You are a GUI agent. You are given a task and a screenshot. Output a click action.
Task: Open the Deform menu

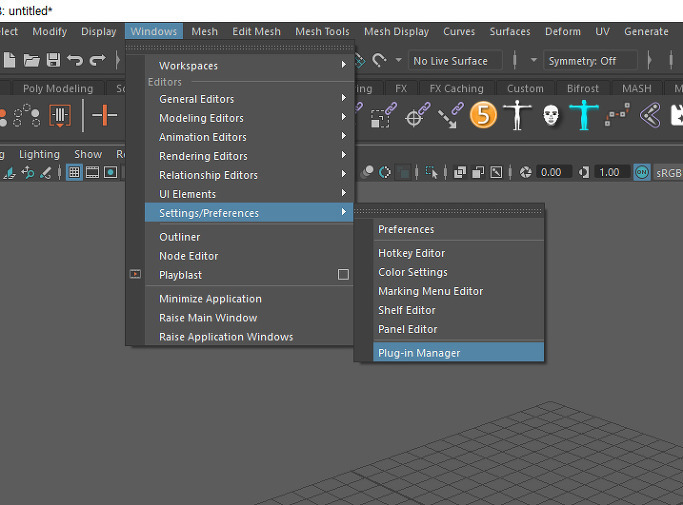tap(563, 31)
